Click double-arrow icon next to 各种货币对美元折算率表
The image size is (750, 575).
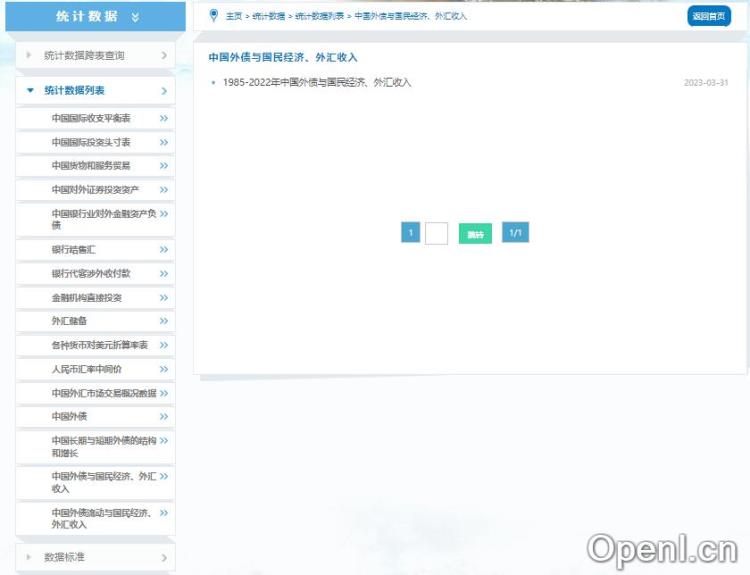click(164, 345)
